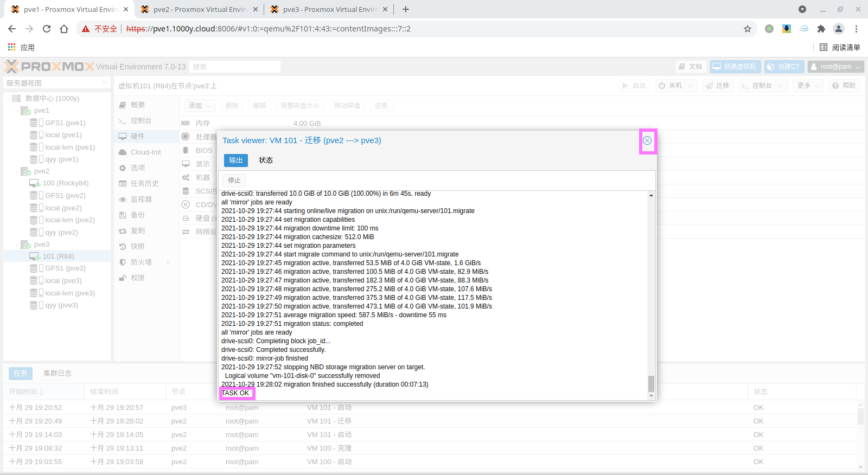Image resolution: width=868 pixels, height=475 pixels.
Task: Click the address bar URL field
Action: tap(434, 29)
